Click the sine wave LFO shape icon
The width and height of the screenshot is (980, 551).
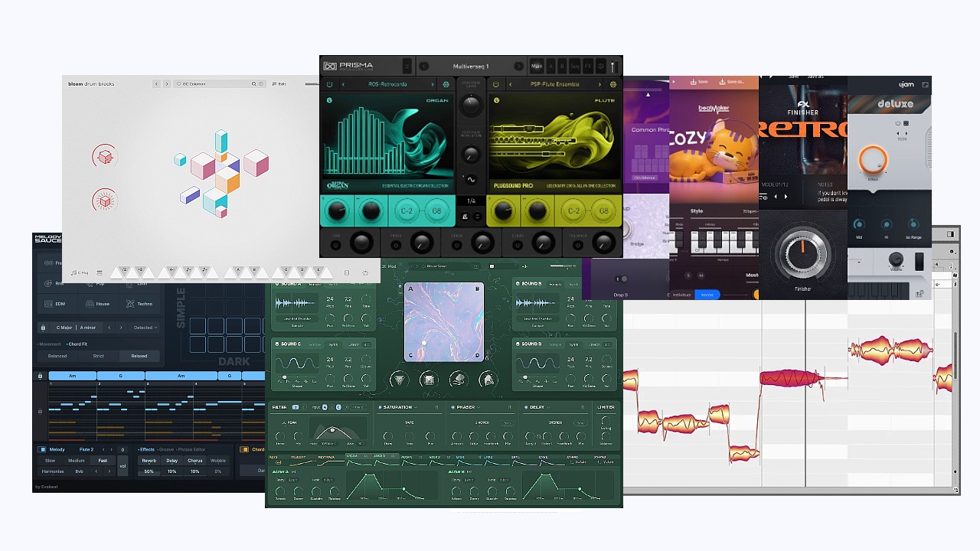tap(471, 180)
